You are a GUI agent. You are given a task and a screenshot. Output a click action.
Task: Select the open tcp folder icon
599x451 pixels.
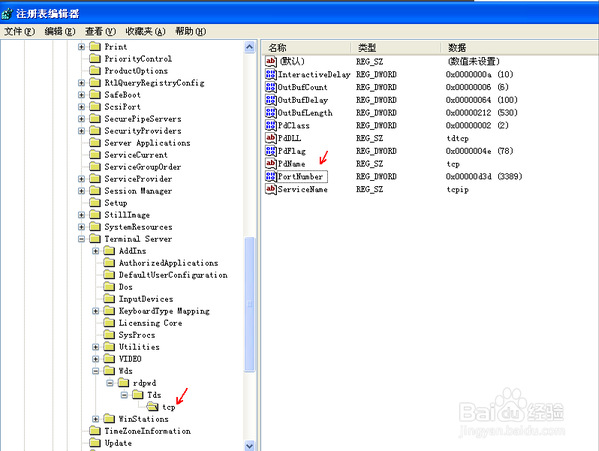[152, 407]
